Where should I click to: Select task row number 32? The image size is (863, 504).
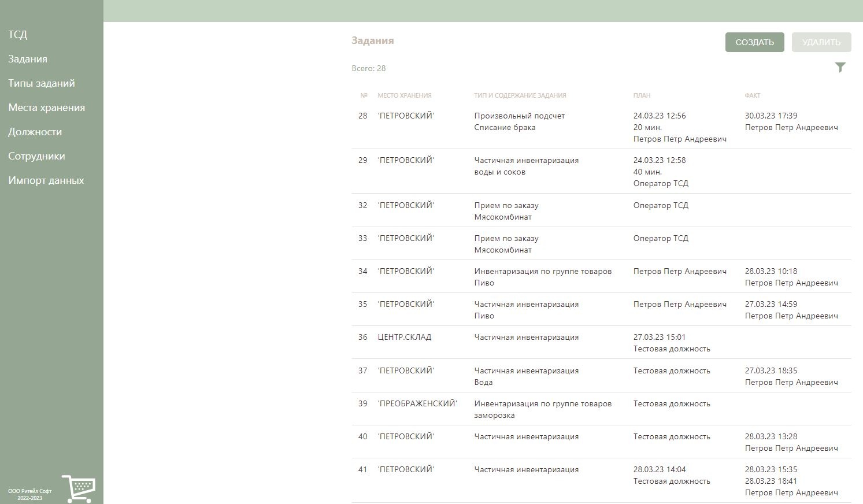(601, 210)
